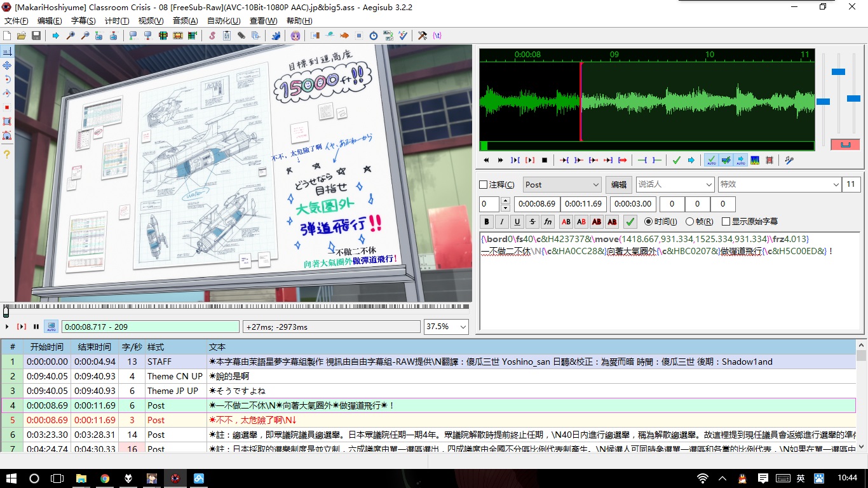Click the New subtitles file icon
Viewport: 868px width, 488px height.
7,36
